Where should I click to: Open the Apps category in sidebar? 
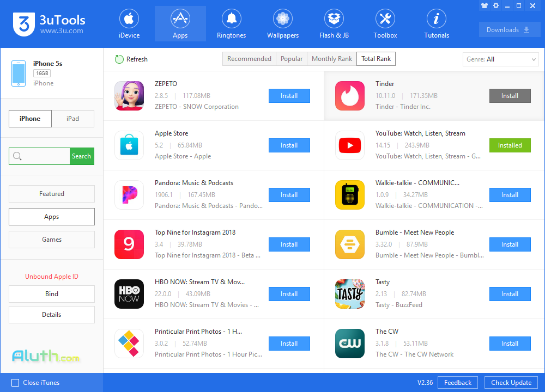pos(52,217)
